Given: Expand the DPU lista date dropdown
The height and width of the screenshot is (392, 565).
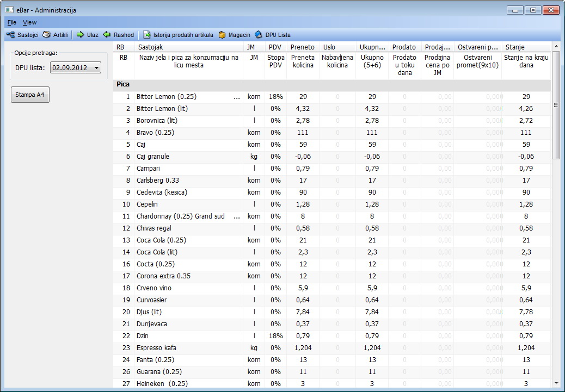Looking at the screenshot, I should point(96,68).
